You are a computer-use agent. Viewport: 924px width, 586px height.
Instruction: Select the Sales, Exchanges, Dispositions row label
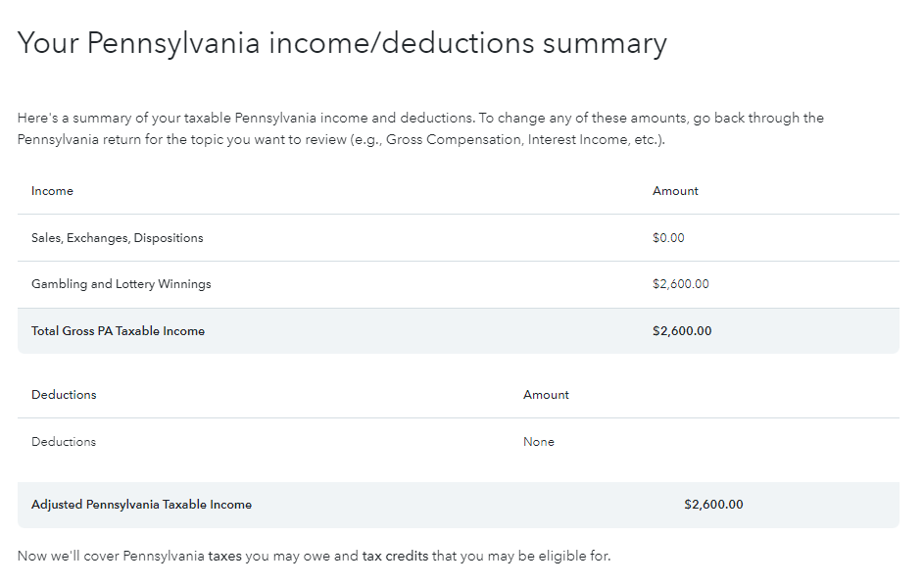(x=118, y=237)
